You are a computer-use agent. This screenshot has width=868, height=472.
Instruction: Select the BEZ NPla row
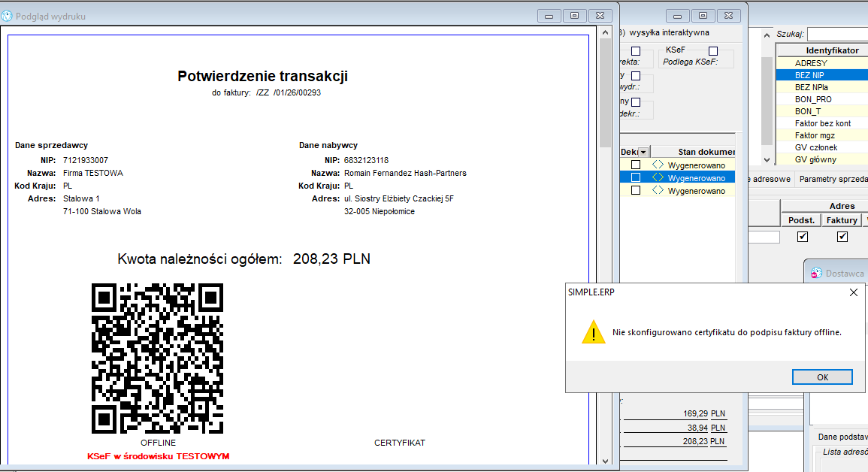pos(823,87)
